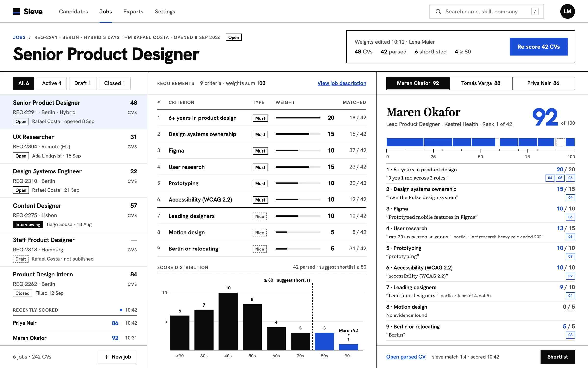Screen dimensions: 588x368
Task: Open the Candidates nav tab
Action: click(x=73, y=12)
